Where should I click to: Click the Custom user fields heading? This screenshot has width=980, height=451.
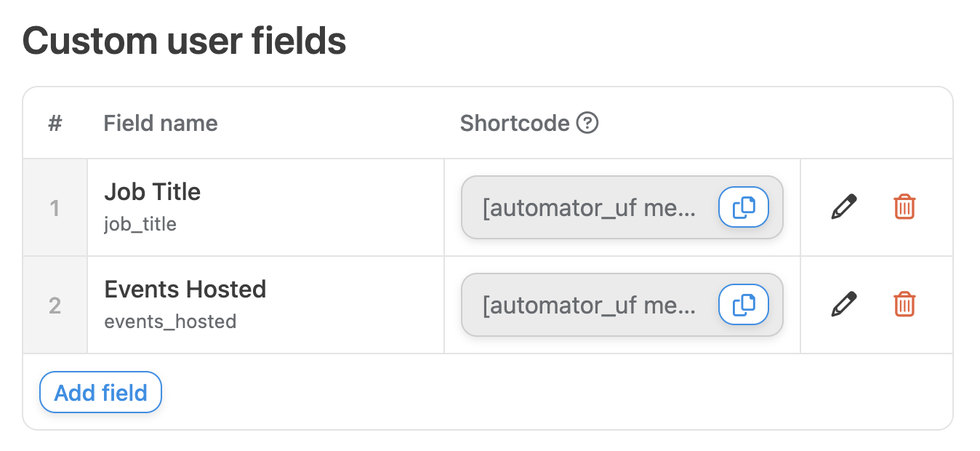[x=184, y=41]
